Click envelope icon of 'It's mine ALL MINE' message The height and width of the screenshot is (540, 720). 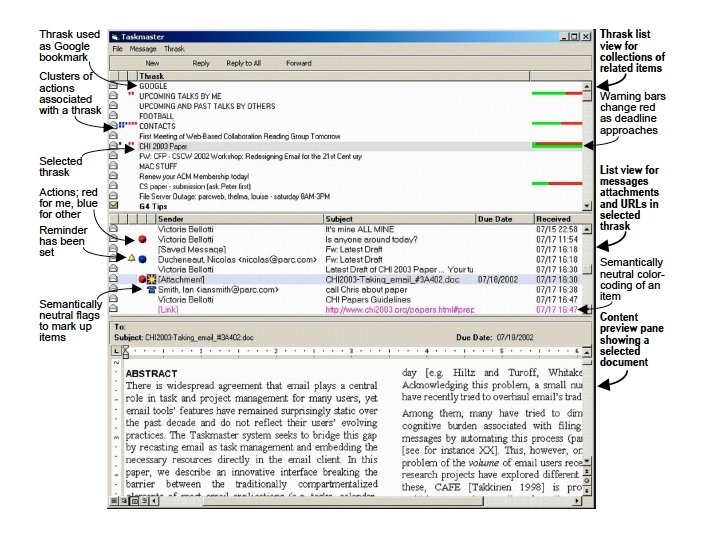click(x=113, y=229)
